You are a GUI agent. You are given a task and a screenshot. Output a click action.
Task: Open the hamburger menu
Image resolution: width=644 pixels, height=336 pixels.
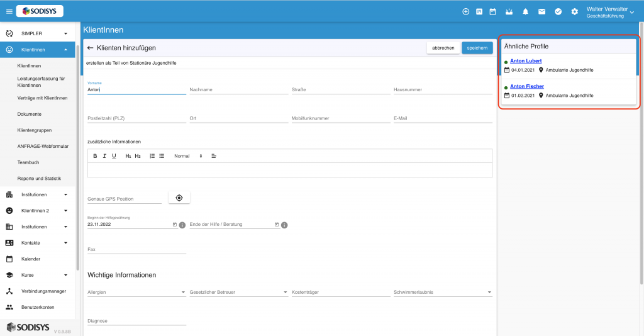[x=9, y=11]
